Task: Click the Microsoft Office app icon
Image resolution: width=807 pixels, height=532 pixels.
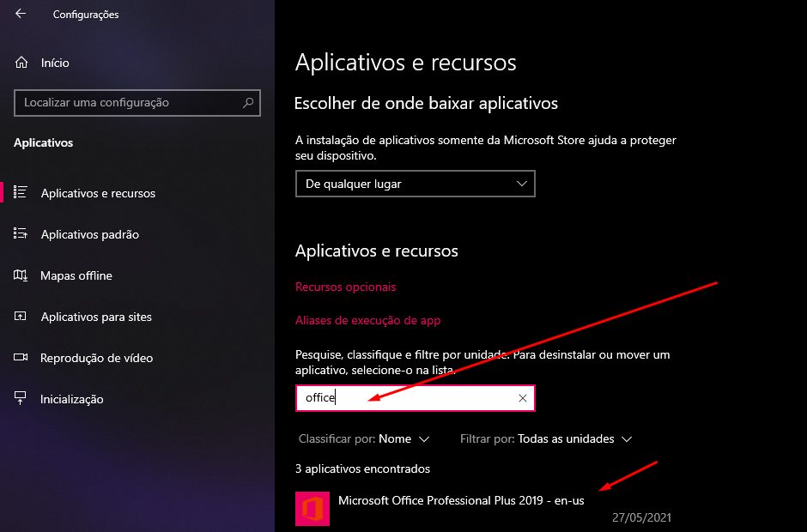Action: click(312, 508)
